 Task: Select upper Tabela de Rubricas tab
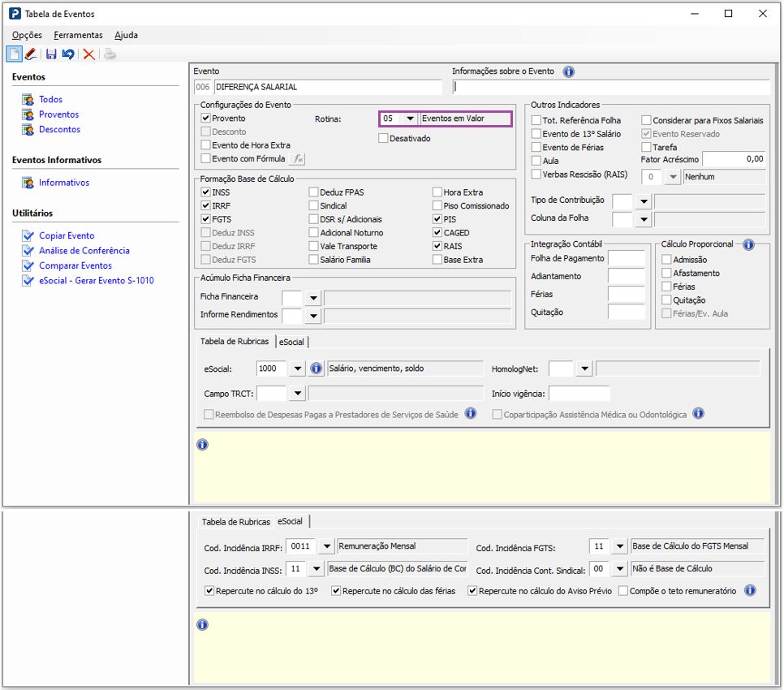pyautogui.click(x=235, y=342)
